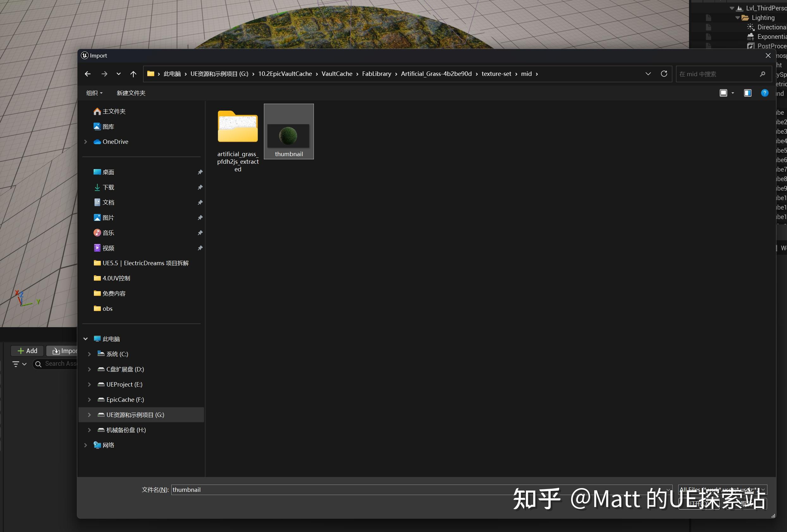
Task: Select the thumbnail image file
Action: (x=289, y=136)
